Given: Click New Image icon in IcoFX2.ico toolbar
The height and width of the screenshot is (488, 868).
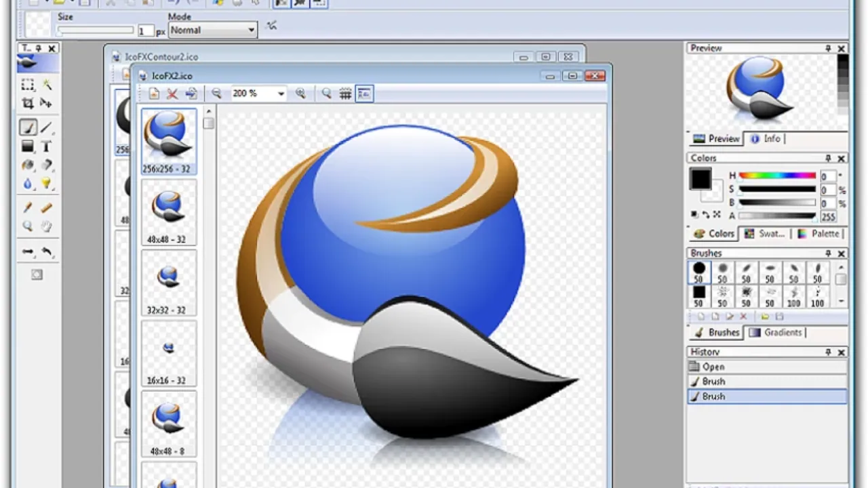Looking at the screenshot, I should coord(154,94).
